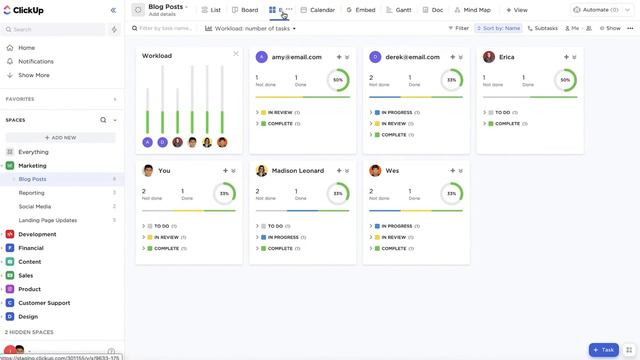640x360 pixels.
Task: Click the Development space icon
Action: [10, 234]
